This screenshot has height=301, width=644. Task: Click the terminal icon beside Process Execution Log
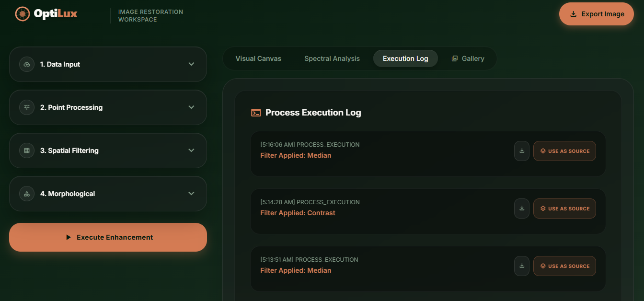(x=256, y=113)
